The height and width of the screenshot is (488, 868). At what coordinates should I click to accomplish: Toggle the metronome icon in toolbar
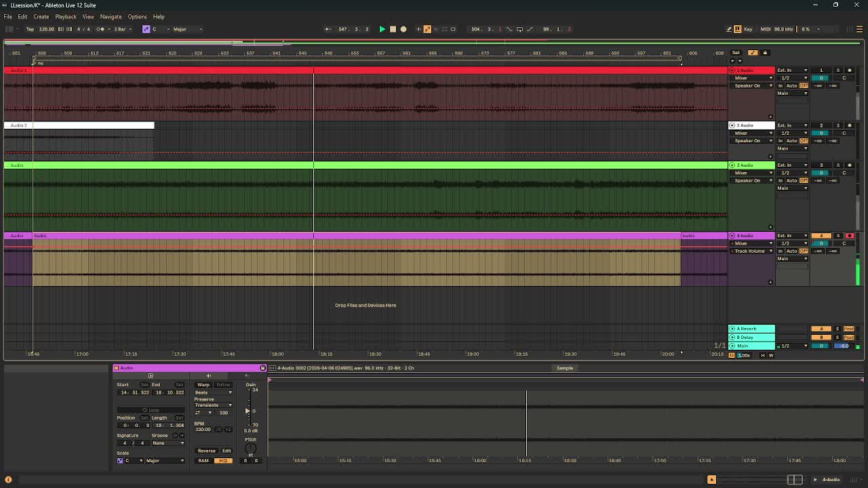tap(100, 29)
